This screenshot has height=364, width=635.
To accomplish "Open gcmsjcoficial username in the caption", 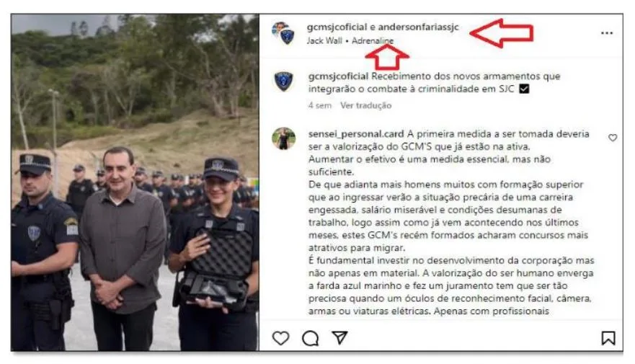I will [338, 76].
